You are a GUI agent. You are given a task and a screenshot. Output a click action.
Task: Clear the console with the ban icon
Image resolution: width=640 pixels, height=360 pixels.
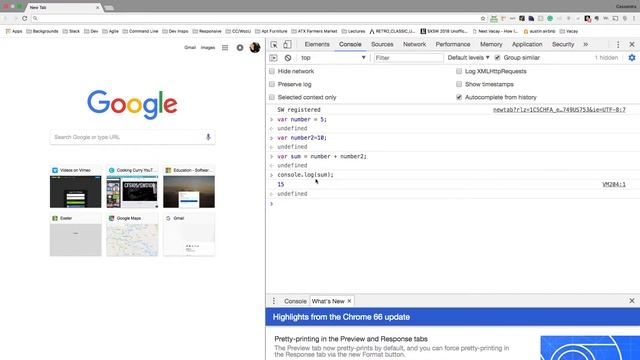pos(288,58)
